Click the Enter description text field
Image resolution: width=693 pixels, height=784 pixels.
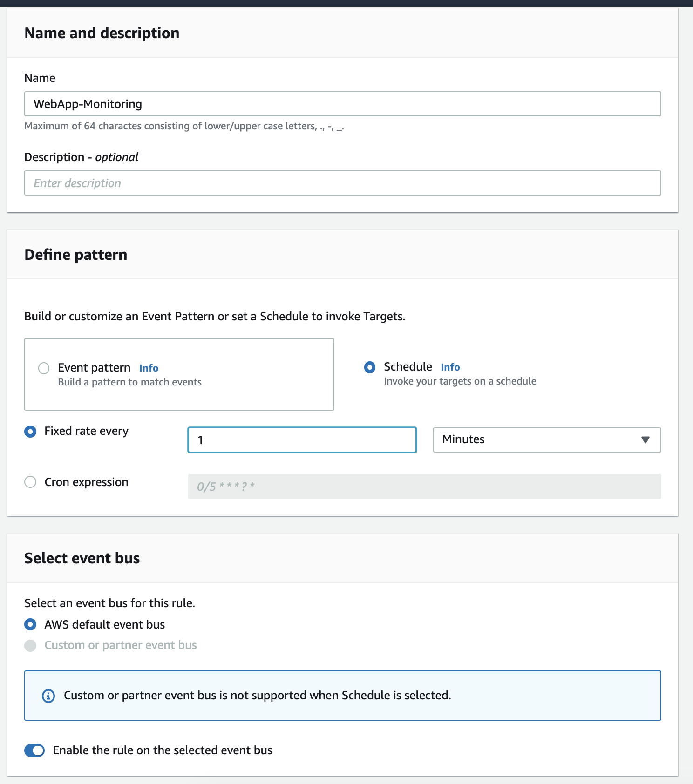pos(342,183)
